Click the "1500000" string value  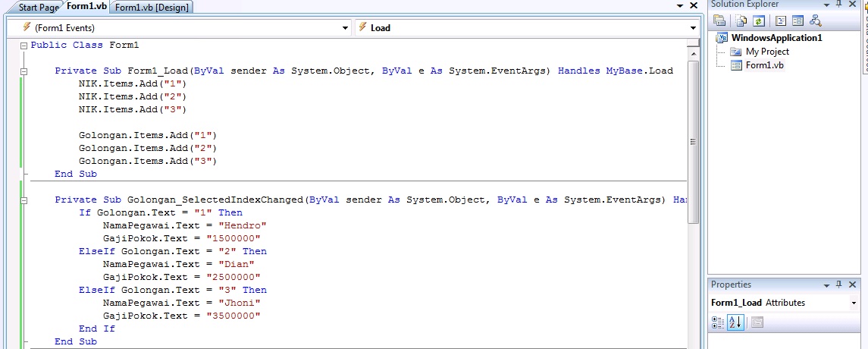coord(233,238)
